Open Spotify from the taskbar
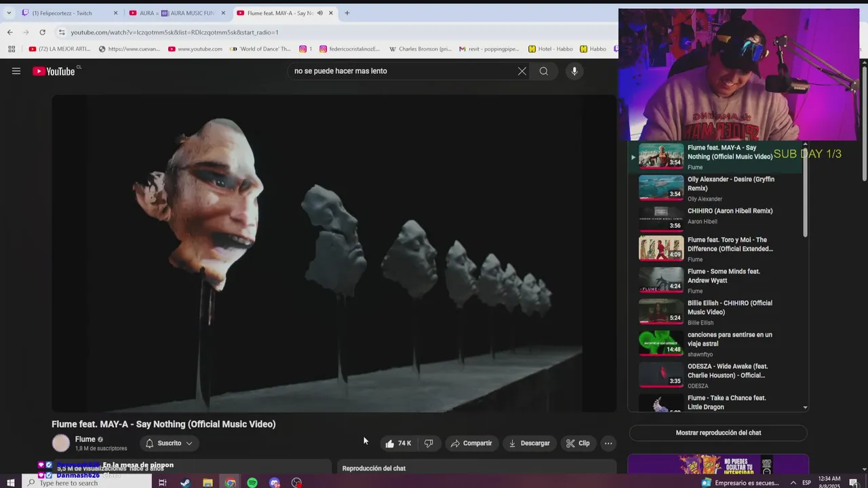 (252, 483)
